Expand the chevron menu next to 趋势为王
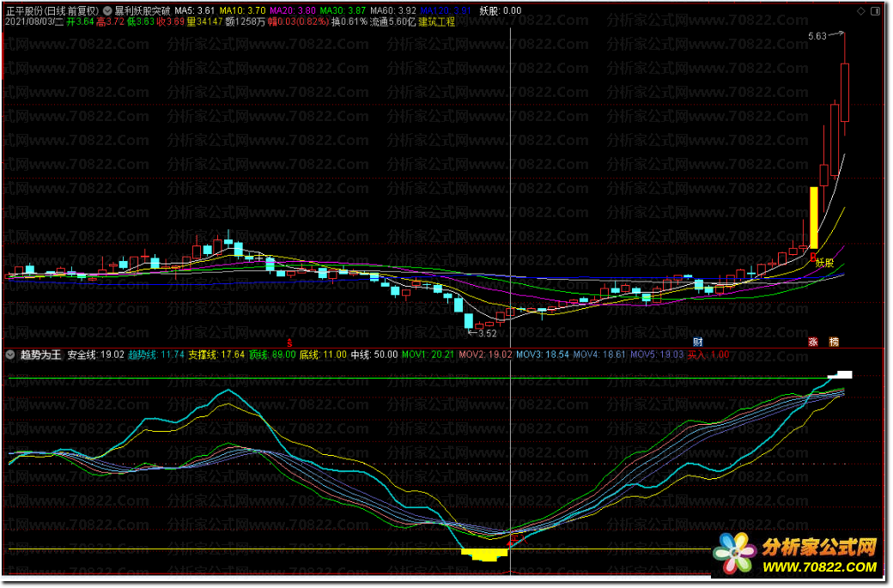The height and width of the screenshot is (588, 893). pos(9,355)
